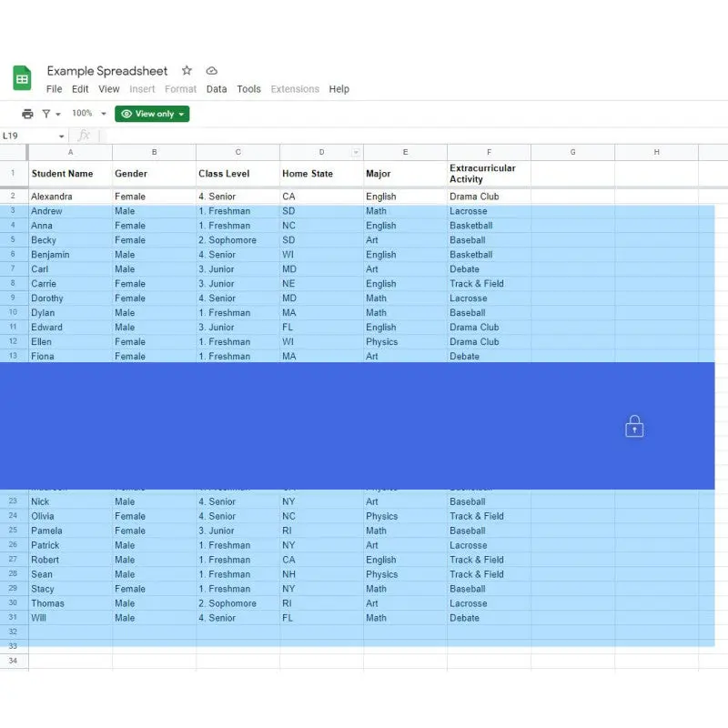Click the lock icon on blue overlay
The image size is (728, 728).
tap(634, 426)
